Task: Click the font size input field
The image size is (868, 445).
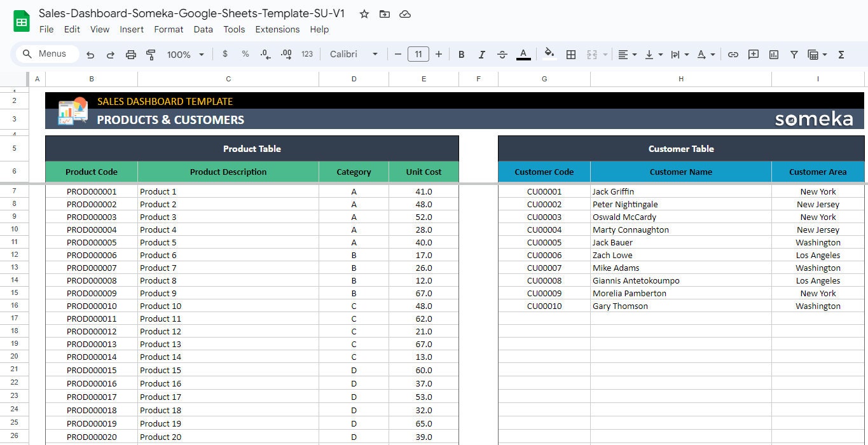Action: pyautogui.click(x=418, y=54)
